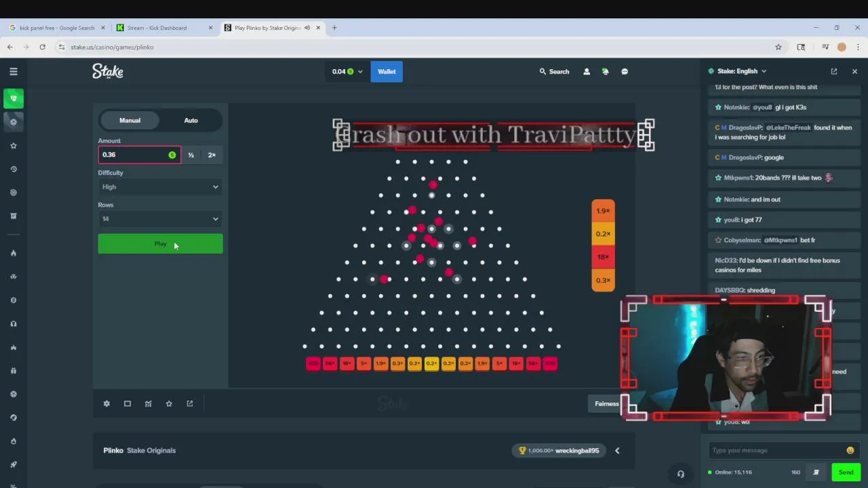Click the rocket icon in sidebar

click(13, 464)
